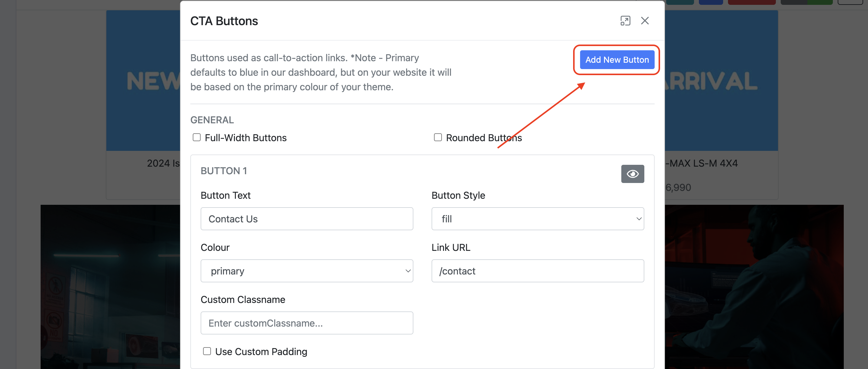Focus the Link URL field with /contact

[x=537, y=271]
